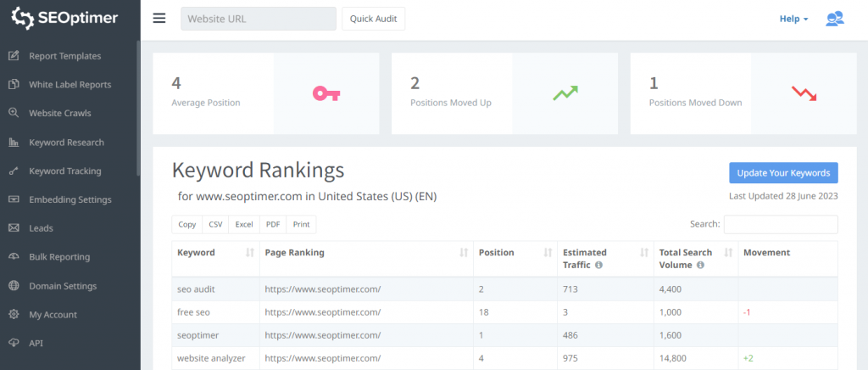Focus the table Search box
The height and width of the screenshot is (370, 868).
[x=781, y=224]
